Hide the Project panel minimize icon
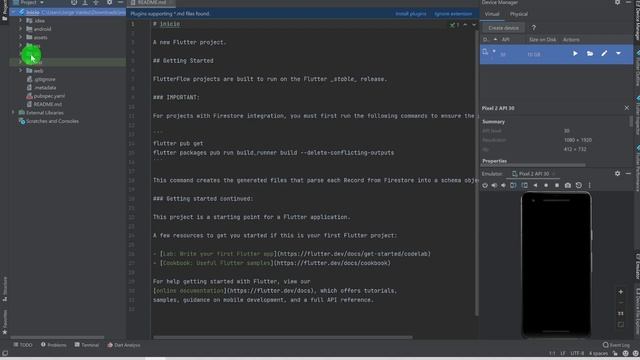Screen dimensions: 640x360 point(120,2)
